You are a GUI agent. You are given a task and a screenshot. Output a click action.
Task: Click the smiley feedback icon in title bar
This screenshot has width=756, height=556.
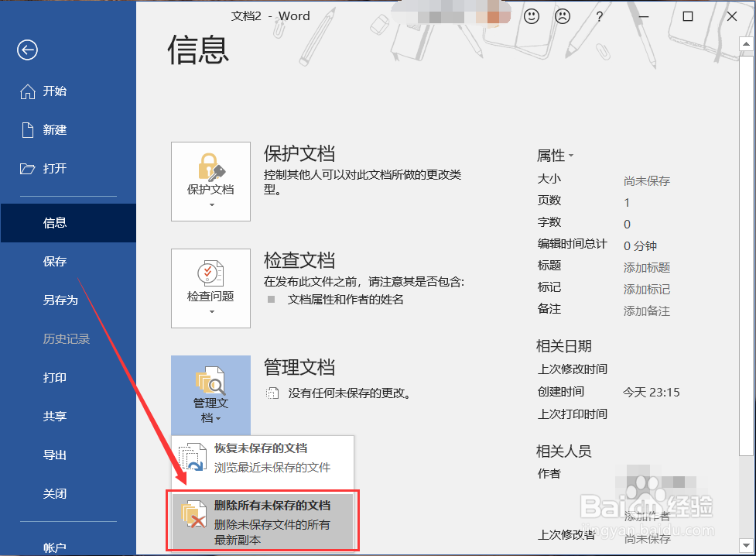coord(531,16)
